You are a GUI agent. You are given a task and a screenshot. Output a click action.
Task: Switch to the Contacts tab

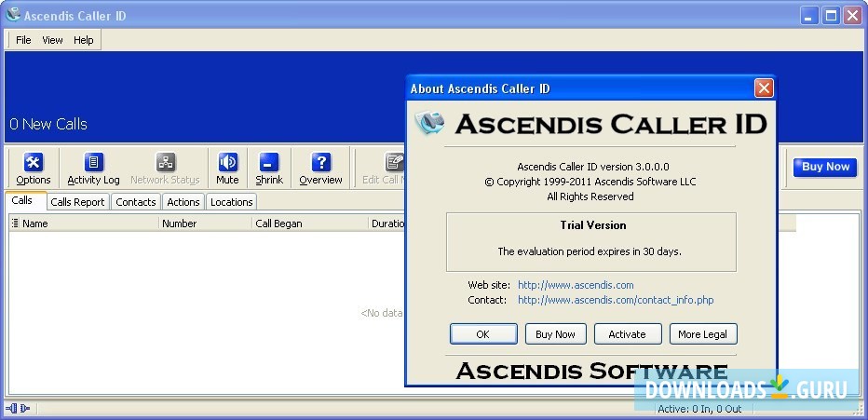click(x=136, y=202)
